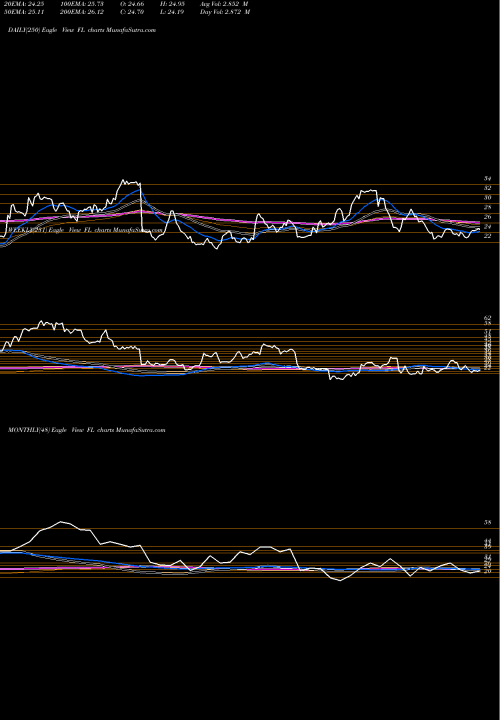
Task: Click the 22 price label on daily axis
Action: coord(488,236)
